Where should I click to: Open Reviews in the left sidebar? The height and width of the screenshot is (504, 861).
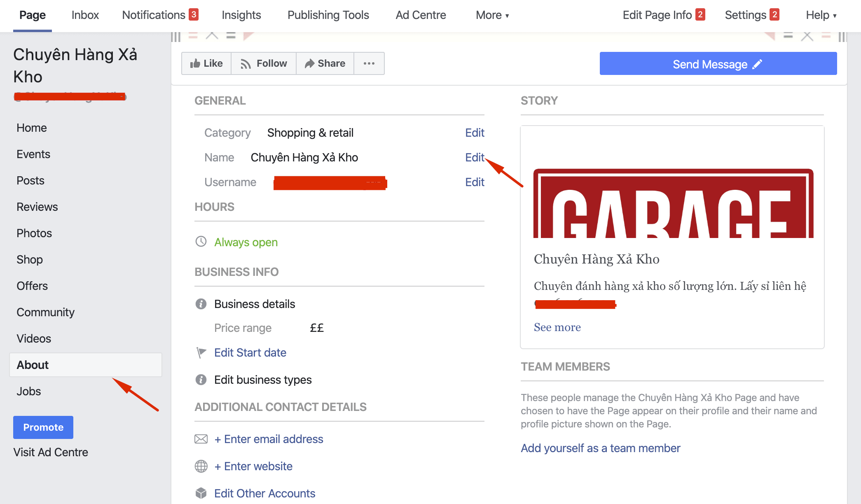37,207
